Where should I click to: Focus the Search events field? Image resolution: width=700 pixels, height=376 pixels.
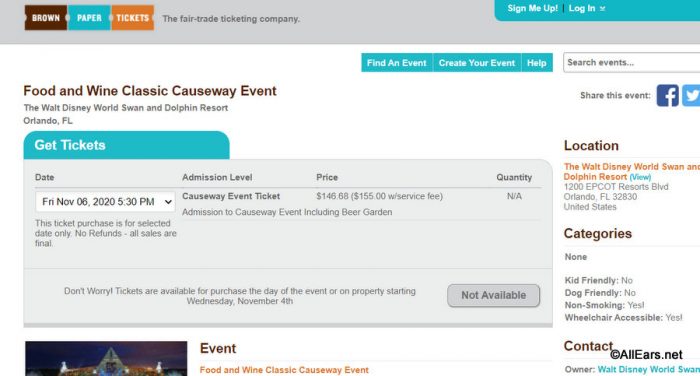click(x=631, y=63)
